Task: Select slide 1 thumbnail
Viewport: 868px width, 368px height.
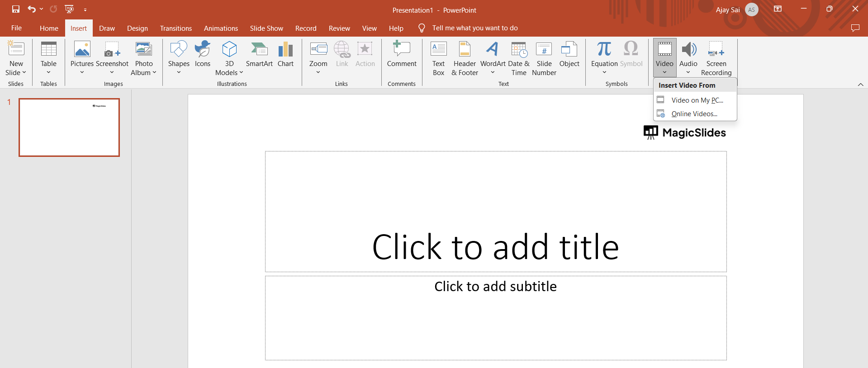Action: pos(69,127)
